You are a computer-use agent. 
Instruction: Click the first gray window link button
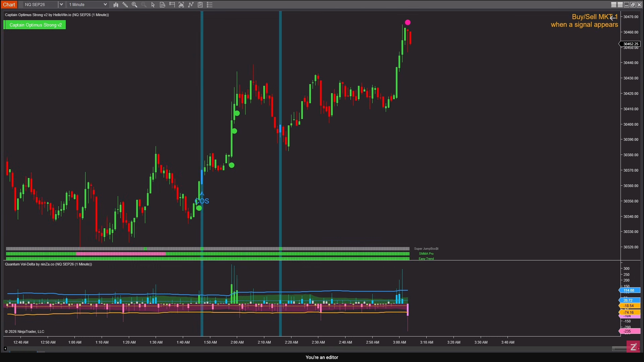point(614,5)
